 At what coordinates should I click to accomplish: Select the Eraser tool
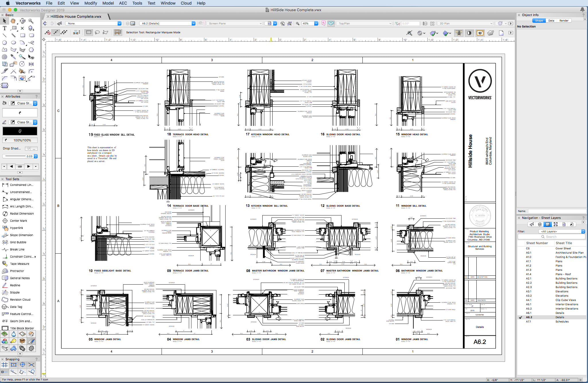click(22, 78)
